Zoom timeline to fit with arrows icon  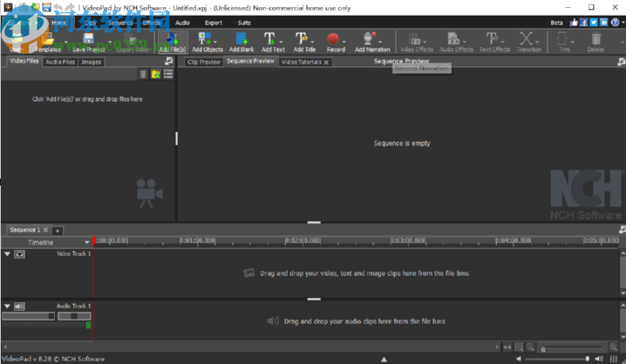pos(507,347)
